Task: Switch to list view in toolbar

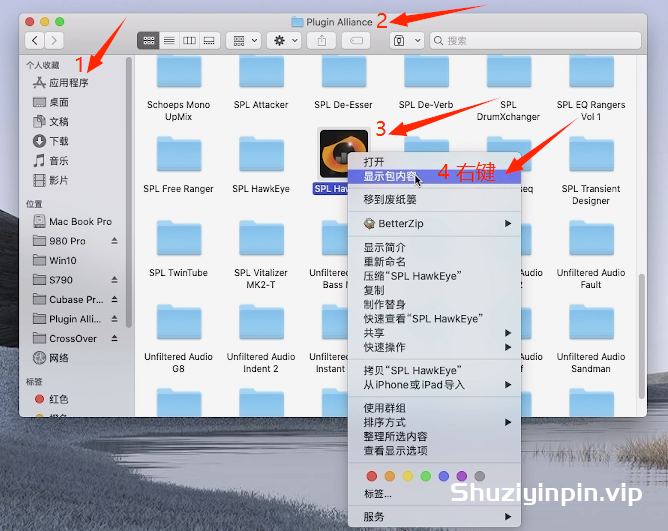Action: [x=169, y=40]
